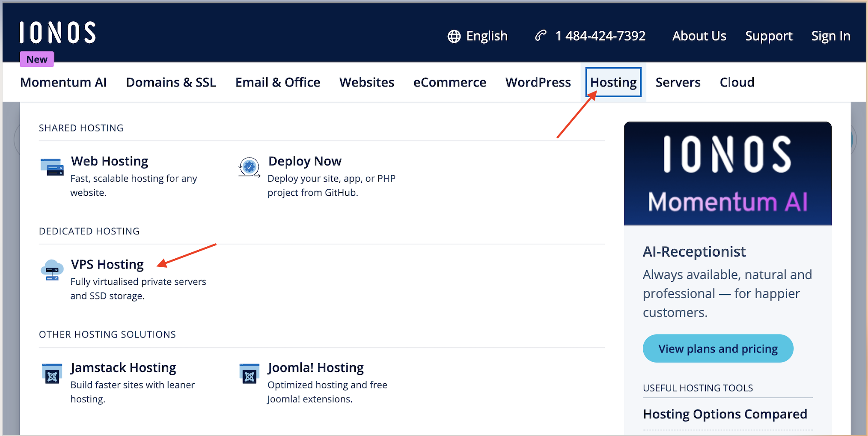Open the eCommerce menu

[x=450, y=82]
